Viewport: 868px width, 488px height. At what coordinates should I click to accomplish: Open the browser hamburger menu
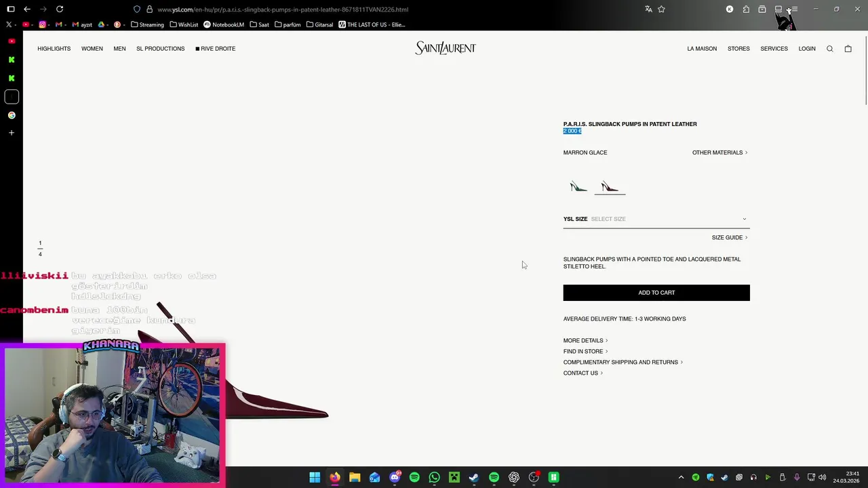tap(794, 9)
